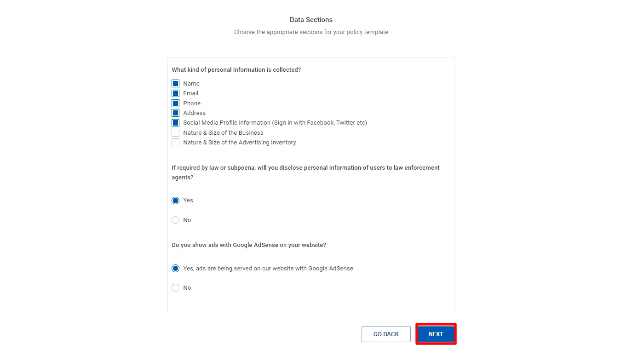Enable Nature & Size of the Business
This screenshot has height=361, width=644.
(175, 132)
